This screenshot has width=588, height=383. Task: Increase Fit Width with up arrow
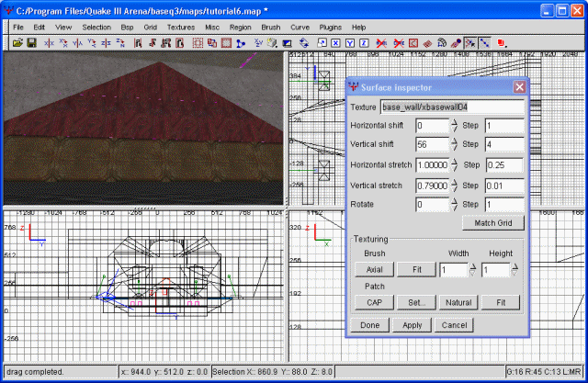(x=473, y=266)
